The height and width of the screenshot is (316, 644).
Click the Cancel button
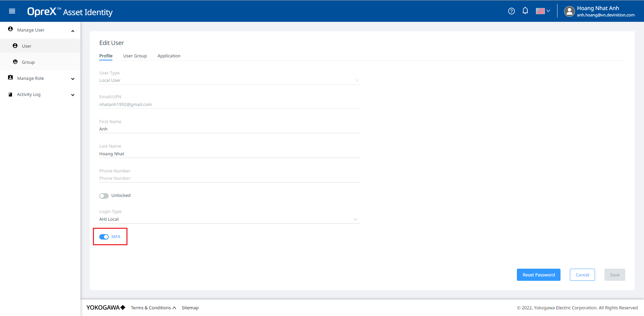tap(582, 275)
